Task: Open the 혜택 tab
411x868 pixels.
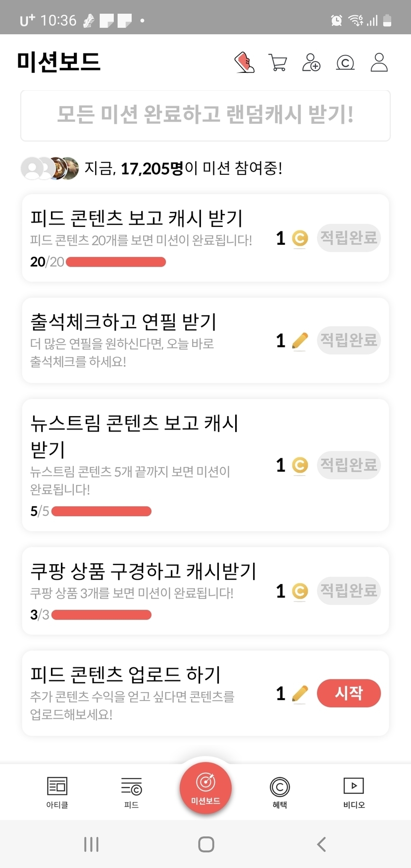Action: [x=280, y=792]
